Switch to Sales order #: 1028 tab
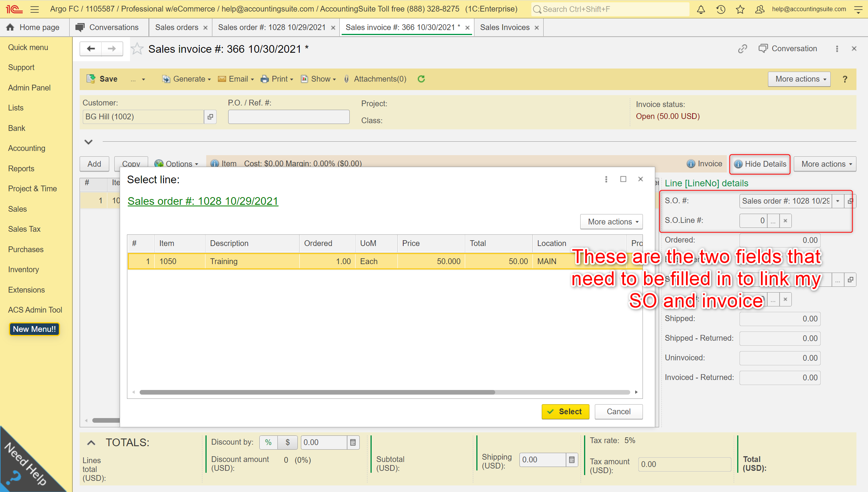 pyautogui.click(x=272, y=27)
